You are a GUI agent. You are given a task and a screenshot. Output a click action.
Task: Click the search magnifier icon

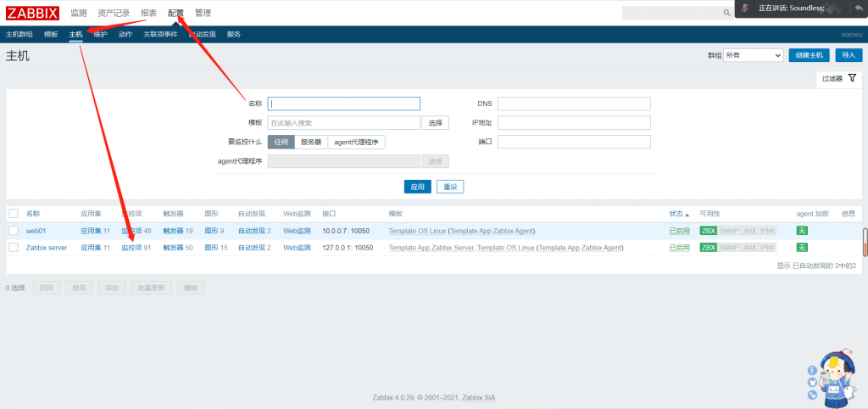pos(726,14)
